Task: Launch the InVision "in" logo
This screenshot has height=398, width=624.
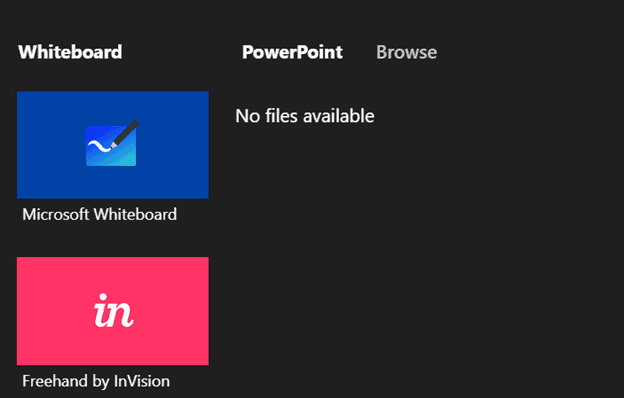Action: (x=113, y=310)
